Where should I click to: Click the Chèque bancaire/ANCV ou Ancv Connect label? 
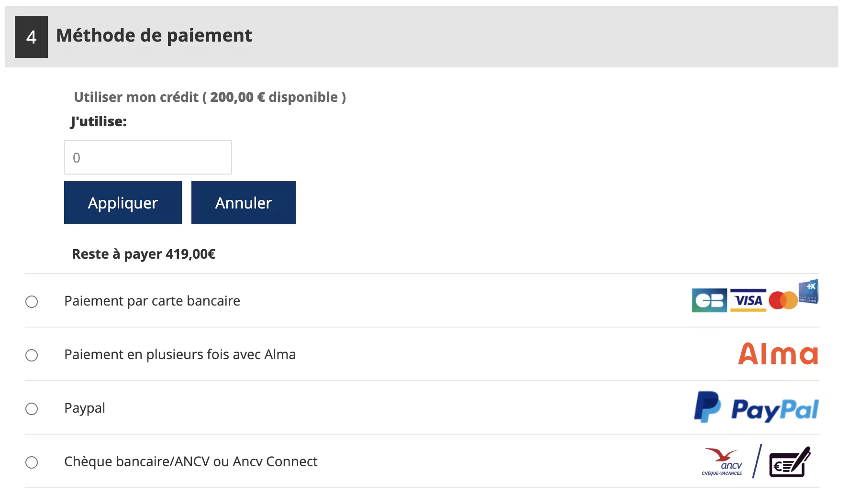[191, 461]
